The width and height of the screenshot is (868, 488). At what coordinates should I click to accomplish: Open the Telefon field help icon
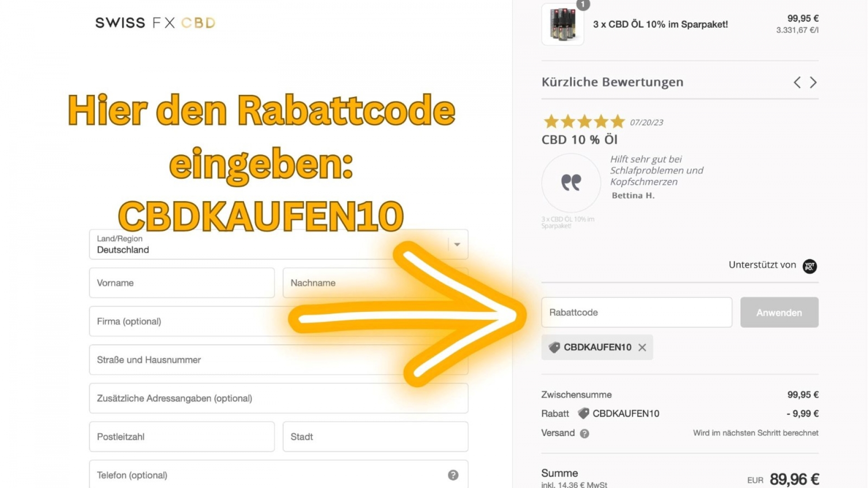[453, 475]
